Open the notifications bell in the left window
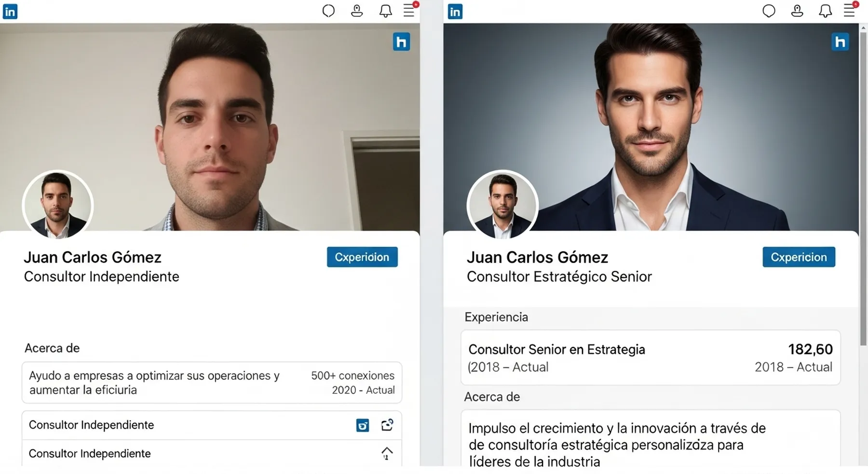 pos(385,11)
